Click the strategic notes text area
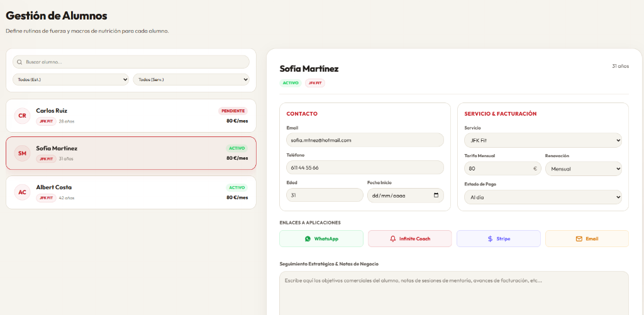Screen dimensions: 644x315 coord(454,293)
